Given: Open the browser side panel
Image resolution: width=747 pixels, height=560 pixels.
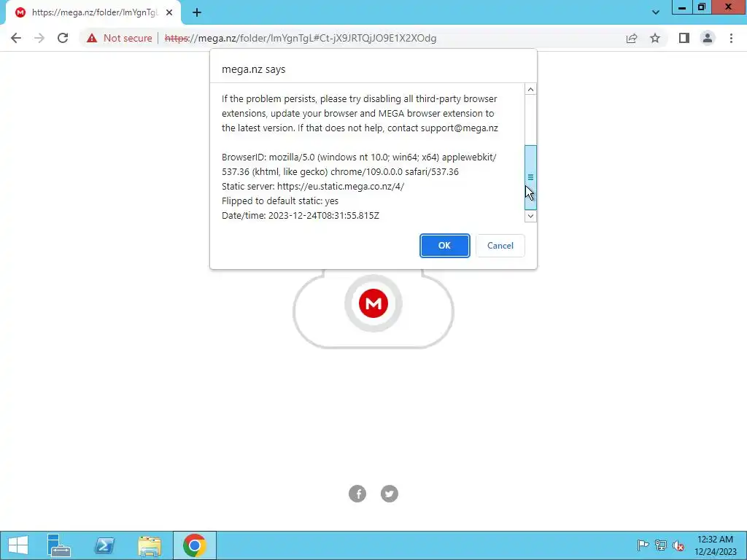Looking at the screenshot, I should (x=684, y=38).
